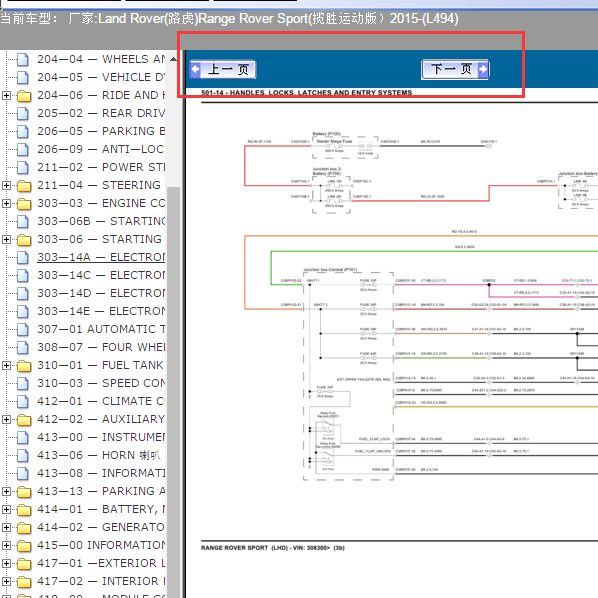Expand the 211-04 STEERING folder

[x=6, y=185]
